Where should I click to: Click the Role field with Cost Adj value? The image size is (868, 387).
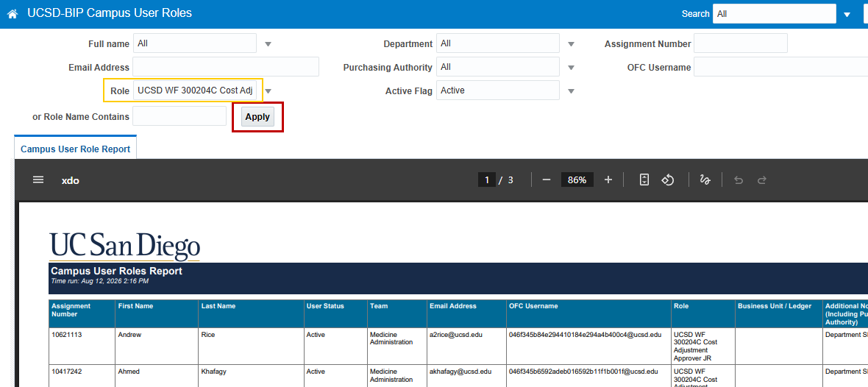coord(195,90)
